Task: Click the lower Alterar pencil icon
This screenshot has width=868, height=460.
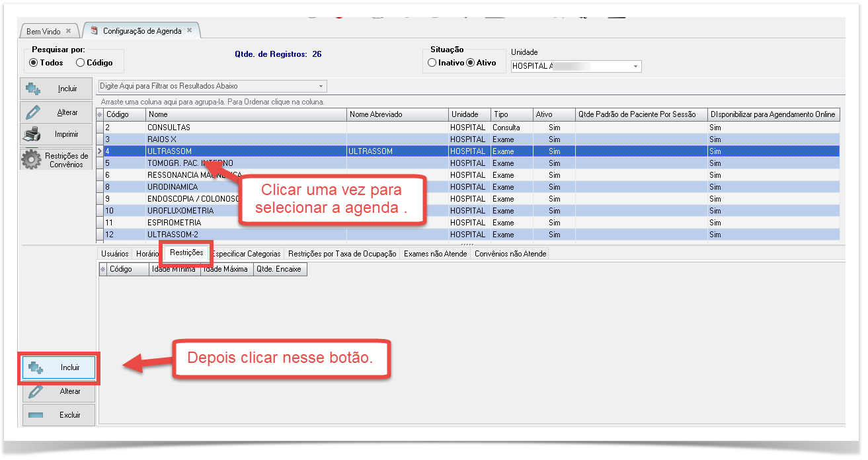Action: 36,391
